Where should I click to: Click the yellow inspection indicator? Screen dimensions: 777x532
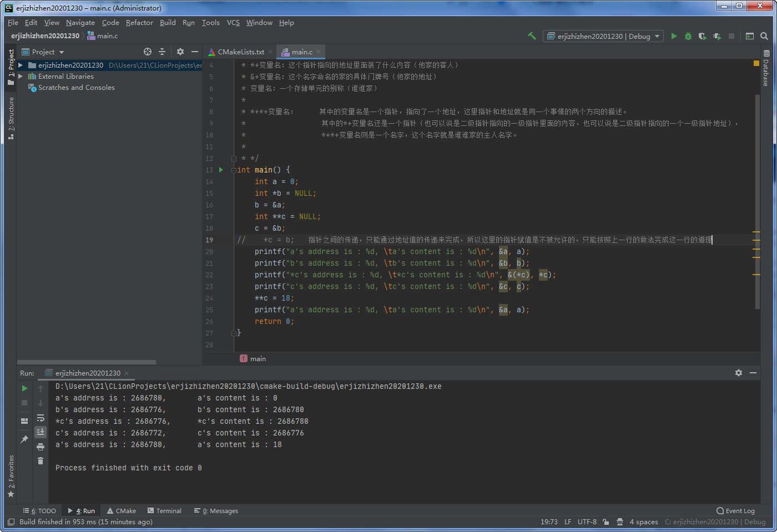[x=756, y=64]
